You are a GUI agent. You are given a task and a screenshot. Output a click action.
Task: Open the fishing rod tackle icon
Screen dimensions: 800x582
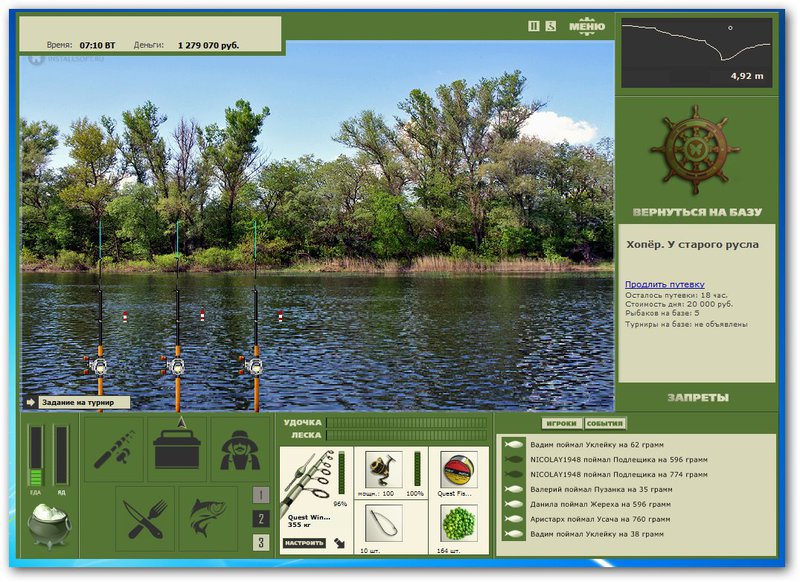[x=114, y=449]
